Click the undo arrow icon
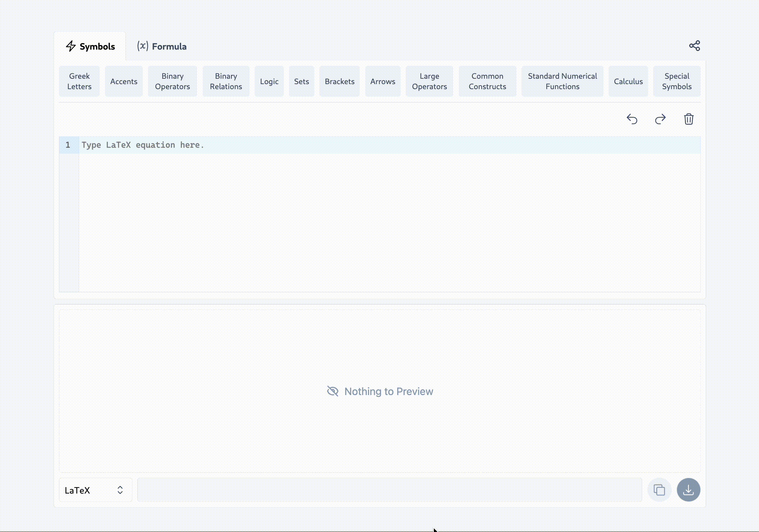This screenshot has width=759, height=532. point(632,119)
